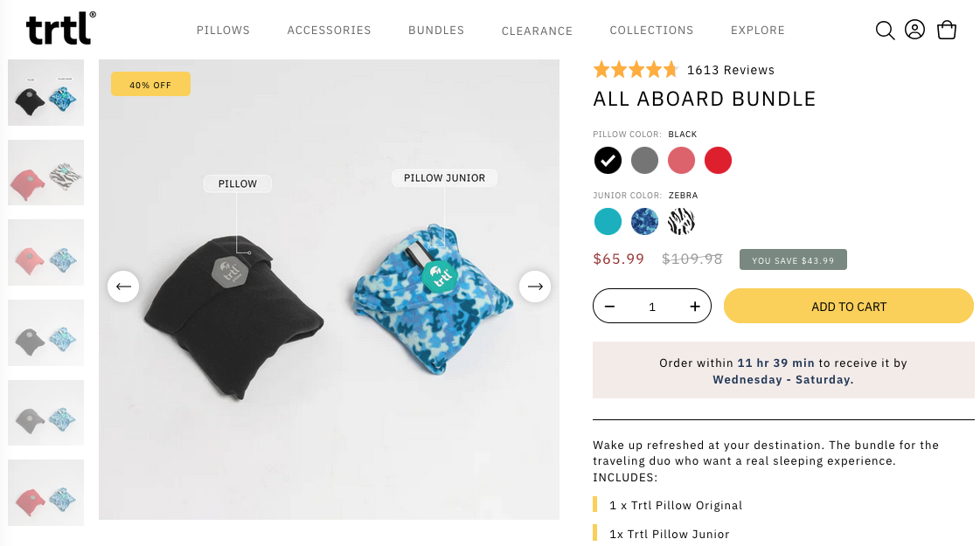
Task: Choose zebra junior color swatch
Action: tap(681, 222)
